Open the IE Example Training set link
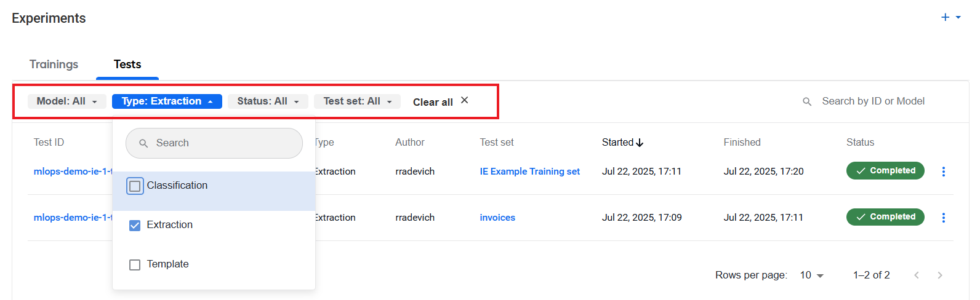980x300 pixels. (529, 172)
